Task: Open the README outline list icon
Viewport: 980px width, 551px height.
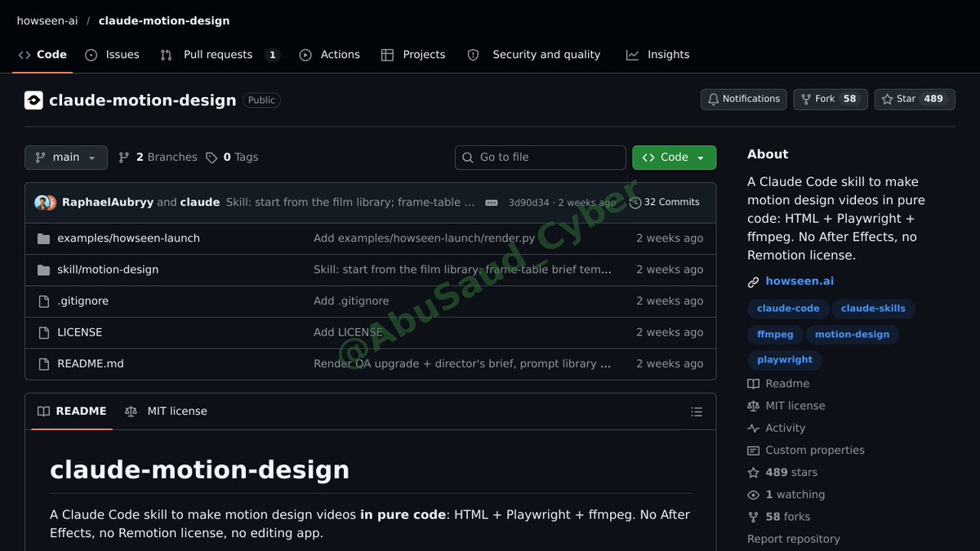Action: (x=697, y=412)
